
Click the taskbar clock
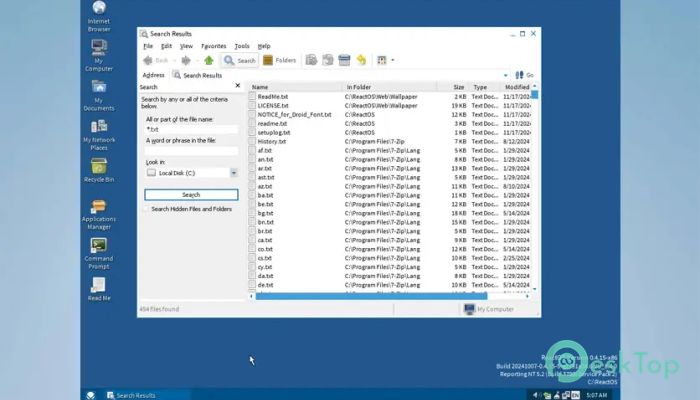click(596, 395)
